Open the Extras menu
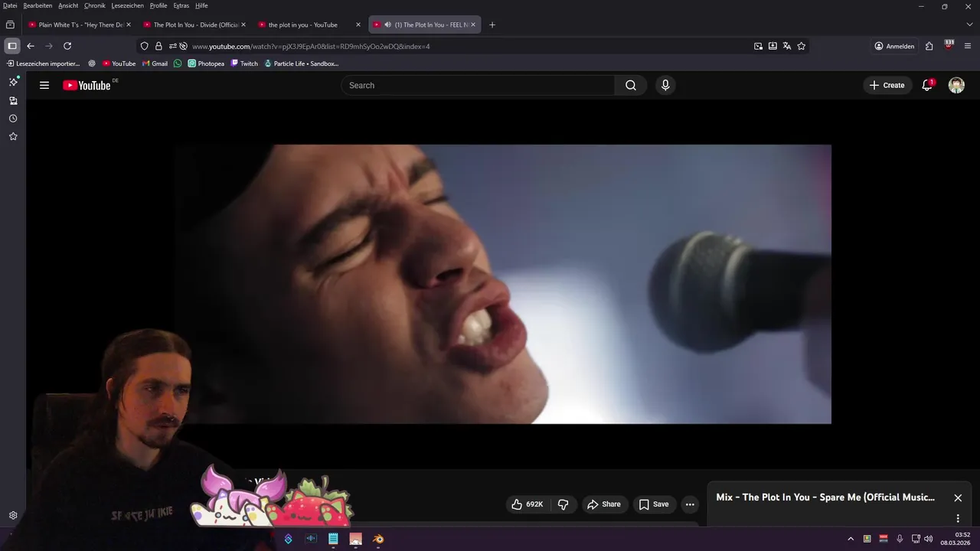The image size is (980, 551). tap(181, 5)
